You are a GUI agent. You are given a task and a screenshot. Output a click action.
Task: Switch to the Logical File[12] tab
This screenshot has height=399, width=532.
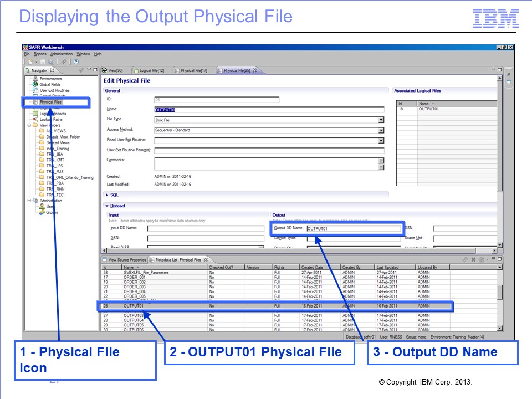coord(149,70)
